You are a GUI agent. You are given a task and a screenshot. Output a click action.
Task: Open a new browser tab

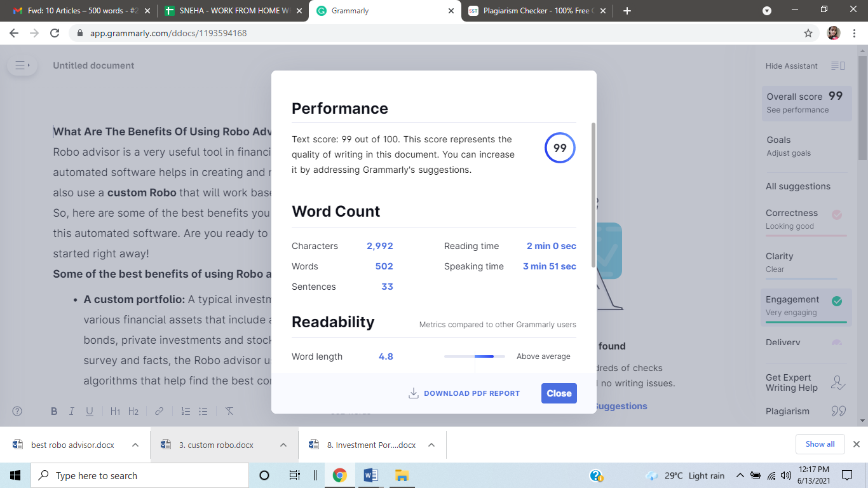[627, 11]
